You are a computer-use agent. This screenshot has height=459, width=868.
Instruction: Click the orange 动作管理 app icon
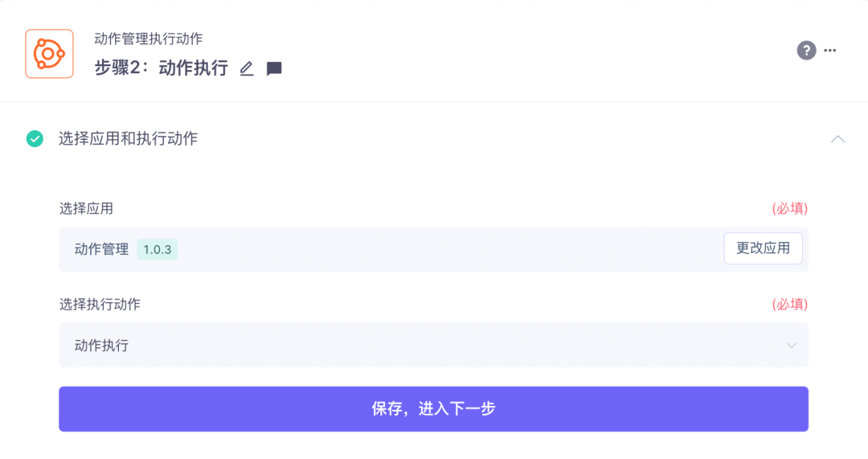click(49, 54)
